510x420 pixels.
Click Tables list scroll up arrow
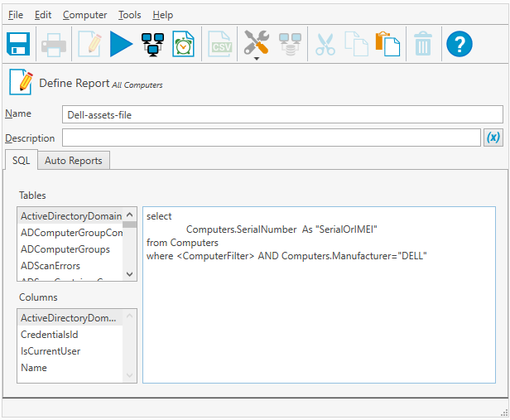point(129,215)
